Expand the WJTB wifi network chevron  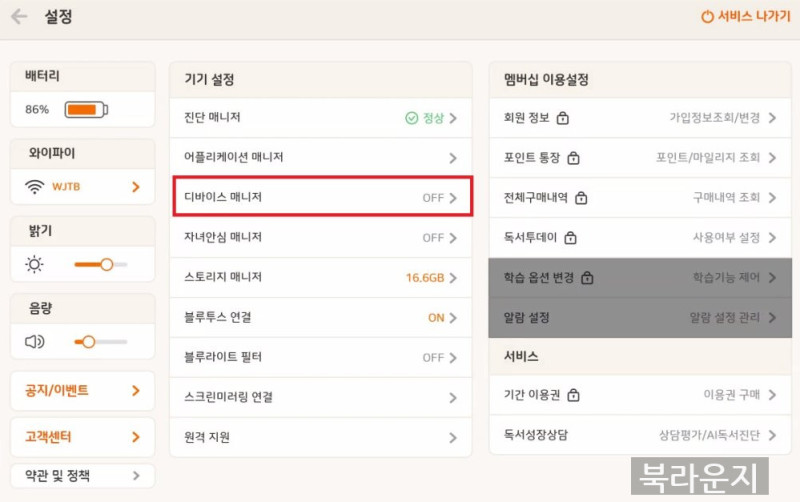[136, 187]
